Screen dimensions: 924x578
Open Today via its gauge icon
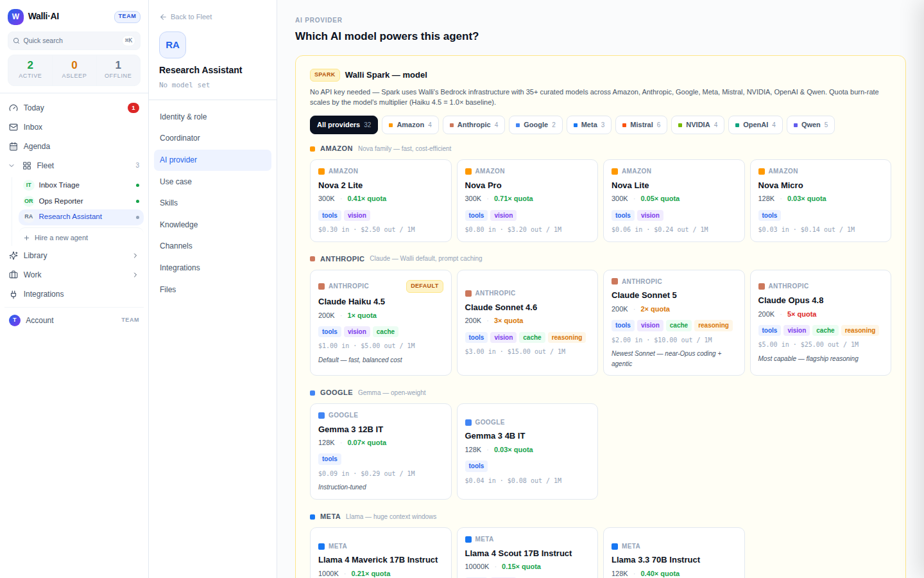pyautogui.click(x=13, y=108)
